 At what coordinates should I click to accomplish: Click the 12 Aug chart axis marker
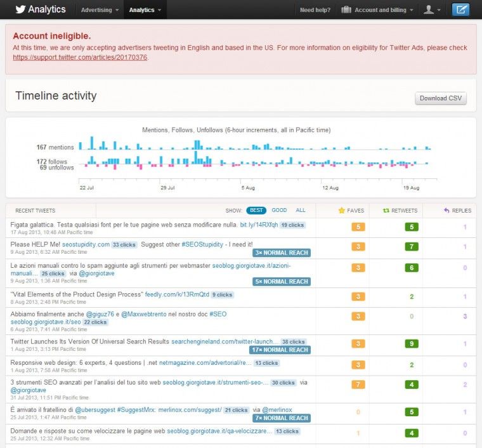[330, 188]
